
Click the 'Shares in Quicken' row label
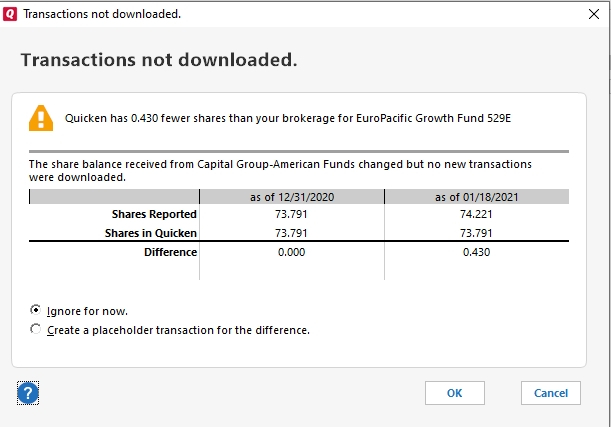pyautogui.click(x=150, y=233)
